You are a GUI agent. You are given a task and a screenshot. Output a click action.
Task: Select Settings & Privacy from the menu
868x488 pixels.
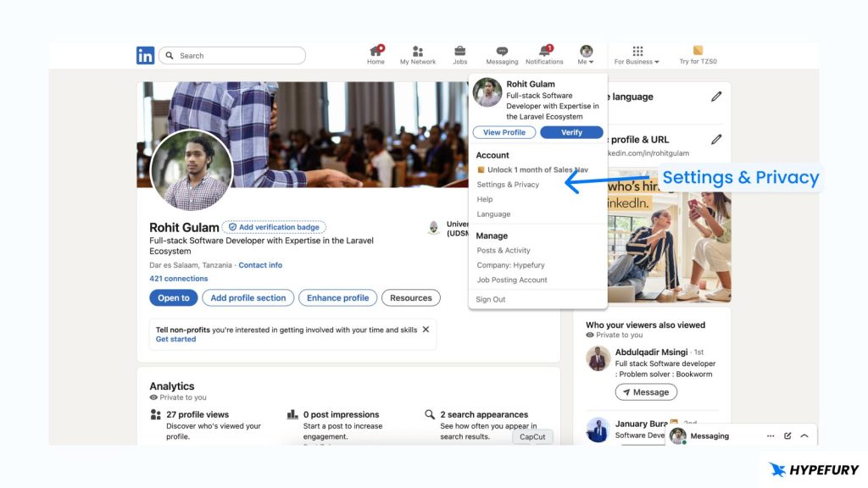pyautogui.click(x=506, y=184)
